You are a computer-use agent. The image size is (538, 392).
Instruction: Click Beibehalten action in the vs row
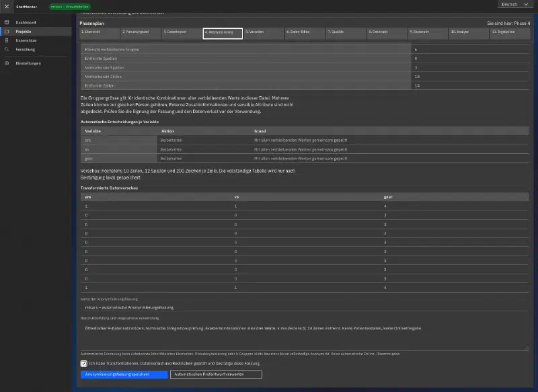coord(171,149)
